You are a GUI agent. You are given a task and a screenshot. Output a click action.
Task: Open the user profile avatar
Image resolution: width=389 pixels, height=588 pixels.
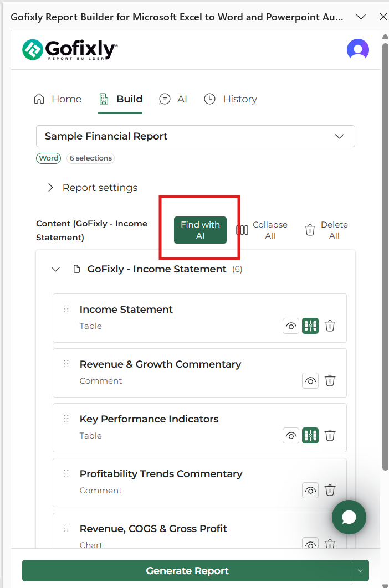coord(358,49)
